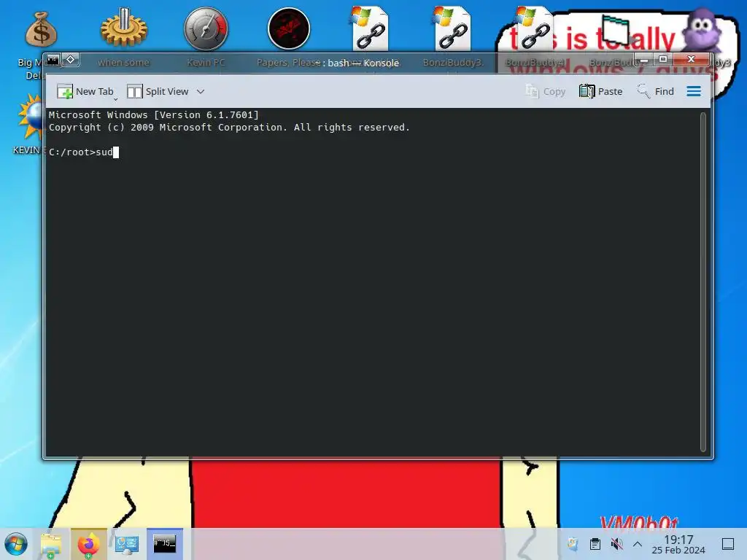Open Konsole window menu icon in title bar
This screenshot has width=747, height=560.
click(x=53, y=60)
